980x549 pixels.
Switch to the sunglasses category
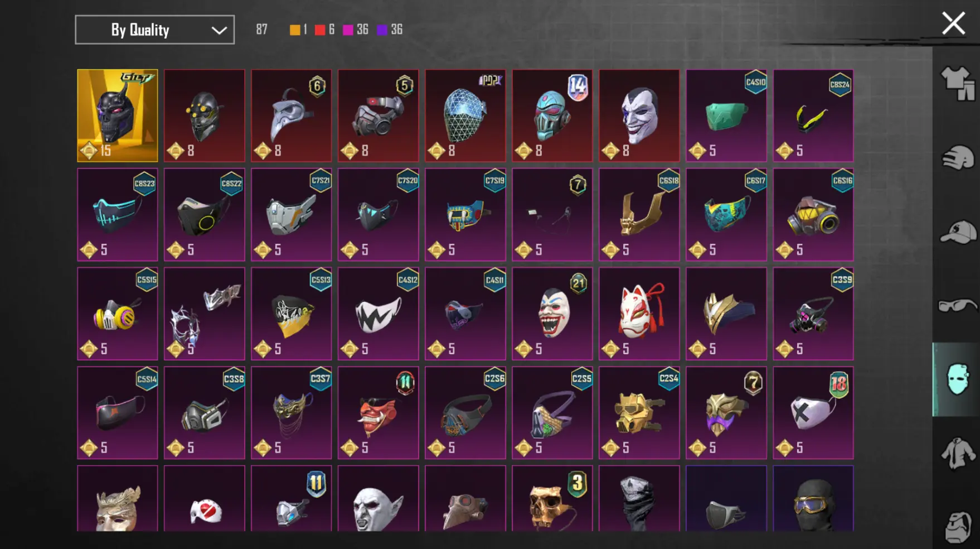click(957, 306)
